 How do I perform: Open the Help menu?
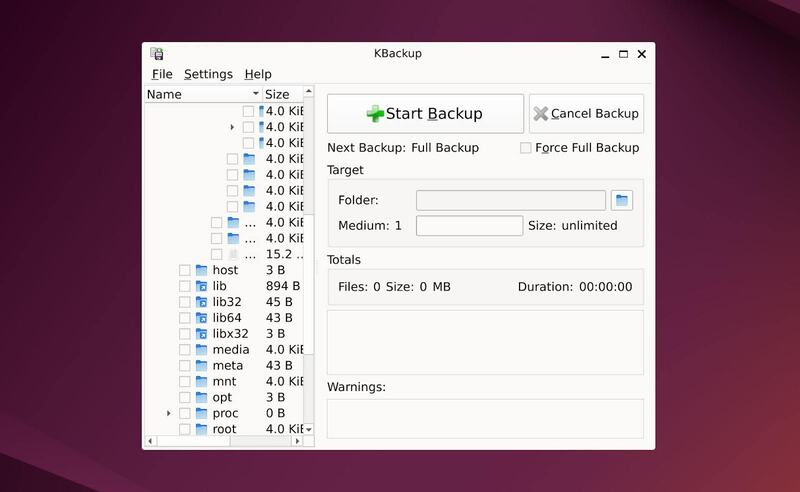[x=258, y=74]
